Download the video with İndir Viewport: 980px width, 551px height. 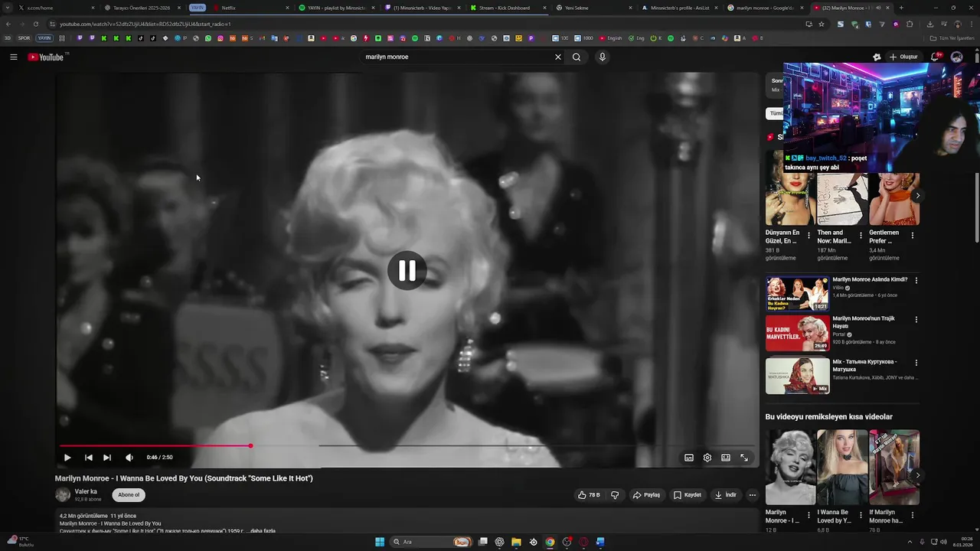click(725, 495)
